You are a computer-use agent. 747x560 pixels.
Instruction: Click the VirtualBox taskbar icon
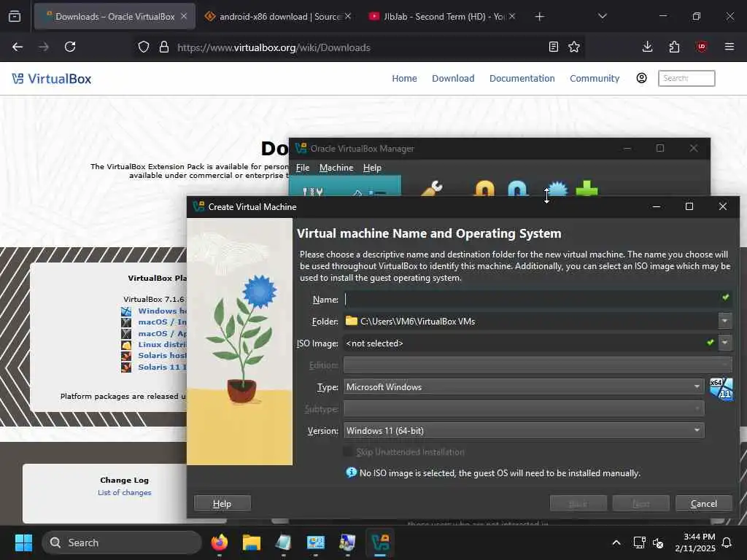(x=379, y=542)
